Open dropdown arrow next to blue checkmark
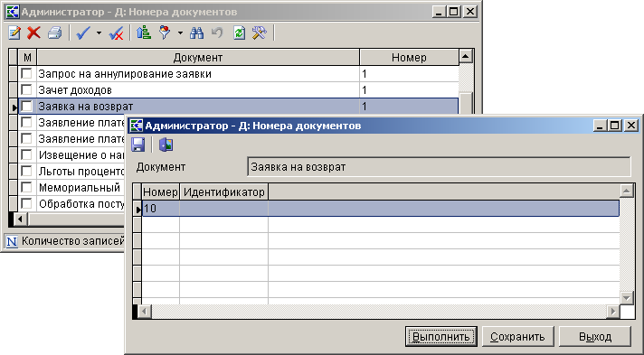The height and width of the screenshot is (355, 644). [99, 33]
